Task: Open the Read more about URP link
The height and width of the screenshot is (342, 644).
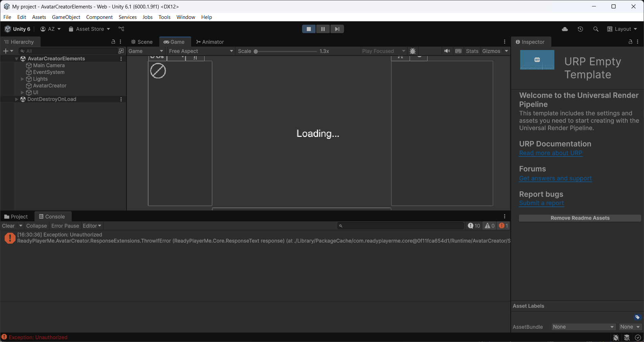Action: (551, 153)
